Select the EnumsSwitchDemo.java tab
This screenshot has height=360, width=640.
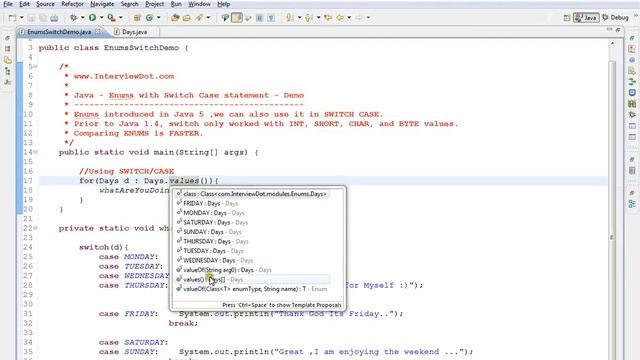point(59,31)
